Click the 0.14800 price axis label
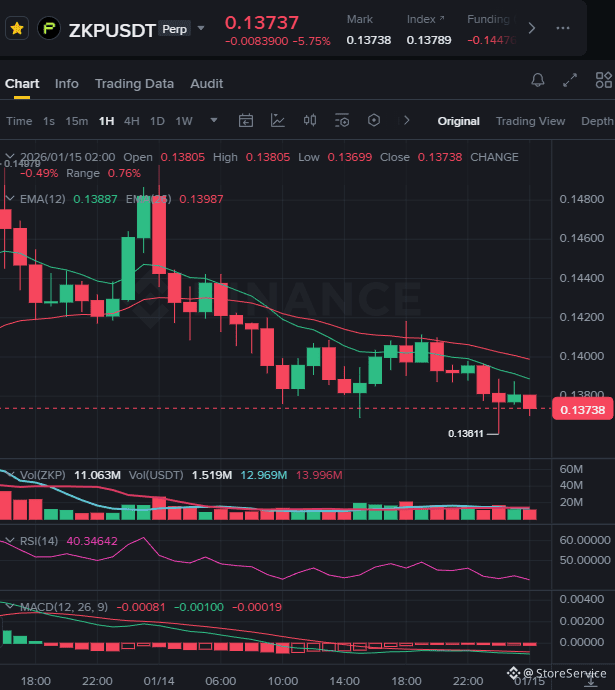The image size is (615, 690). coord(582,199)
